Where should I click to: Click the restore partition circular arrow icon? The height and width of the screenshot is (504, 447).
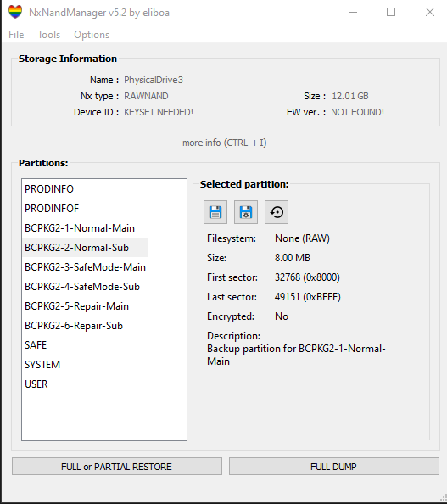click(277, 212)
